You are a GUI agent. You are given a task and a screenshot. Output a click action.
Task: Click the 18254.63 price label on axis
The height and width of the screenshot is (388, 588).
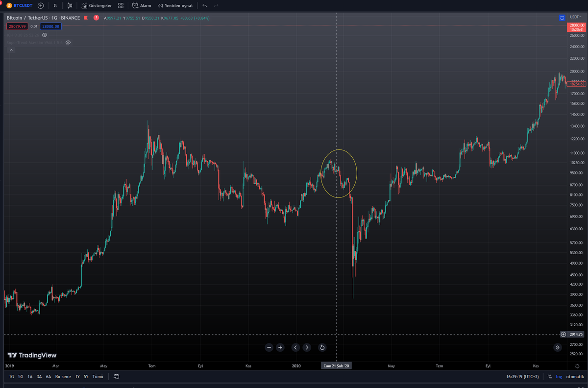pos(576,84)
